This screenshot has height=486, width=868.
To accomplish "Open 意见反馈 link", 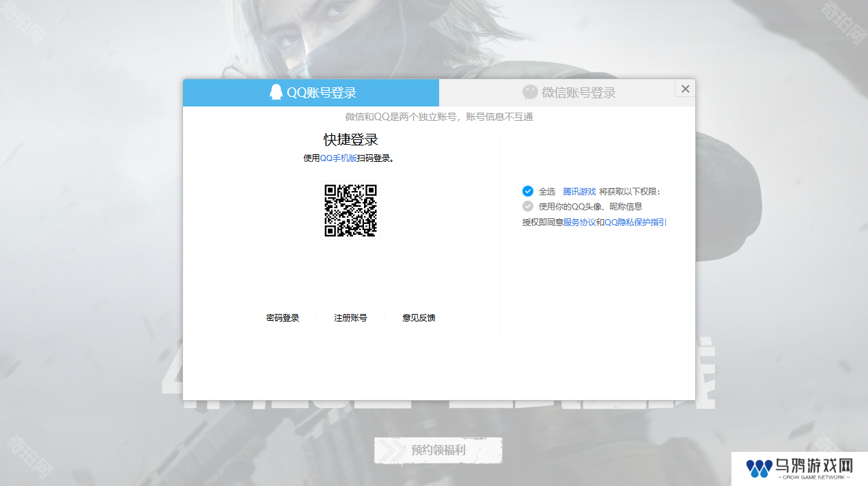I will click(x=419, y=318).
